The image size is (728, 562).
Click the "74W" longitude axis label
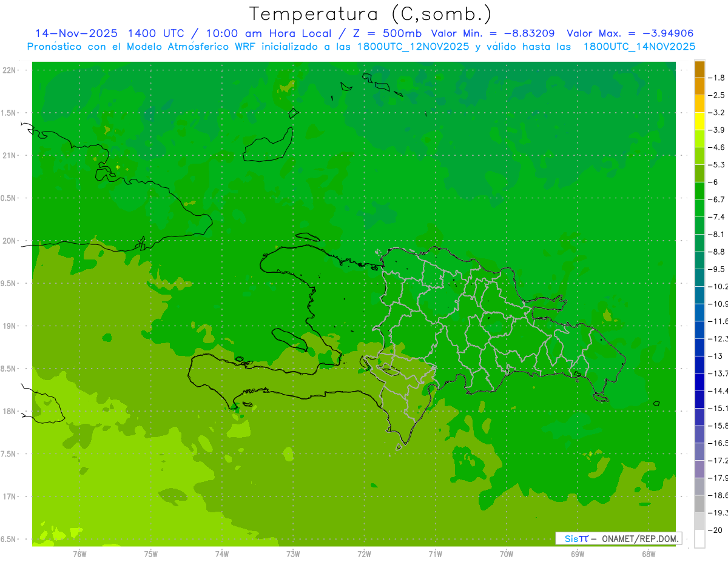point(222,554)
